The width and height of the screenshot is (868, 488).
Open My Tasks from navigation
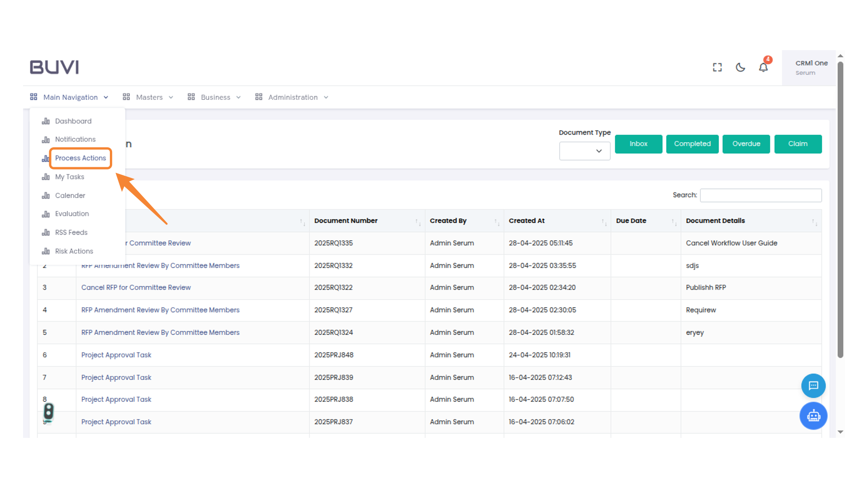tap(70, 177)
